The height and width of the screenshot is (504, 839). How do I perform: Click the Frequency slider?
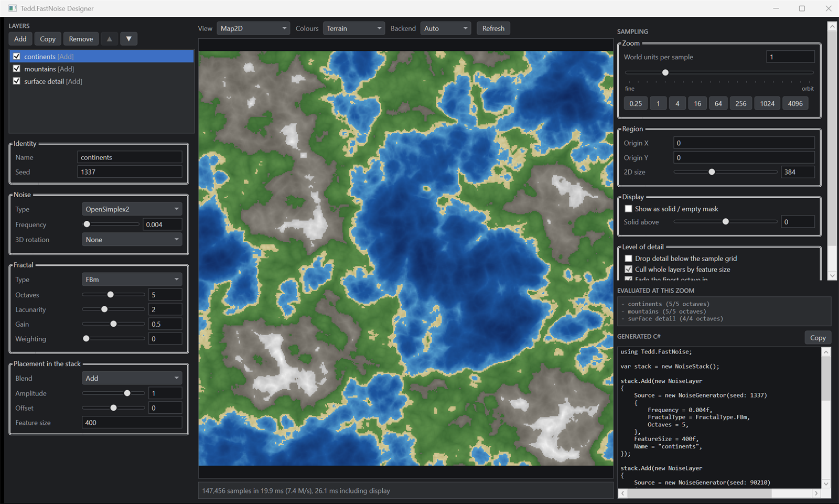(111, 224)
